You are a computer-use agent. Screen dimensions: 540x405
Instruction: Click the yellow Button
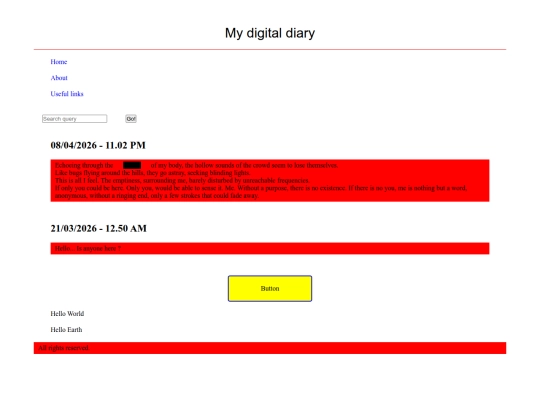click(x=270, y=289)
